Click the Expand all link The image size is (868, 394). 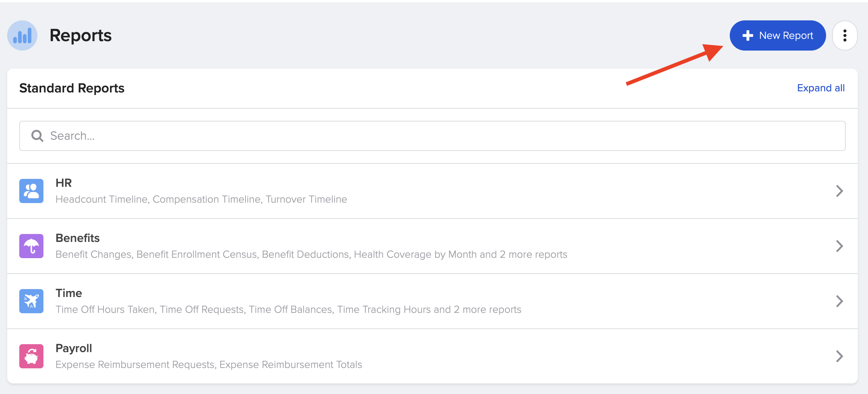coord(820,88)
